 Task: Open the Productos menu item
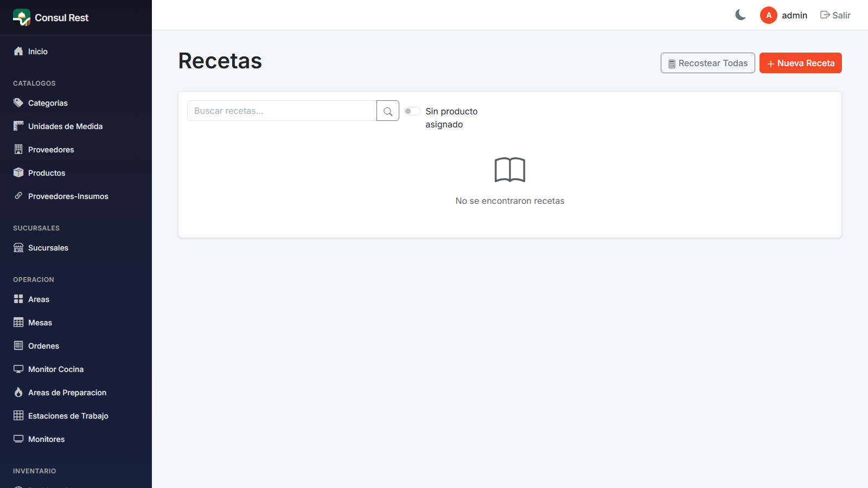[76, 173]
